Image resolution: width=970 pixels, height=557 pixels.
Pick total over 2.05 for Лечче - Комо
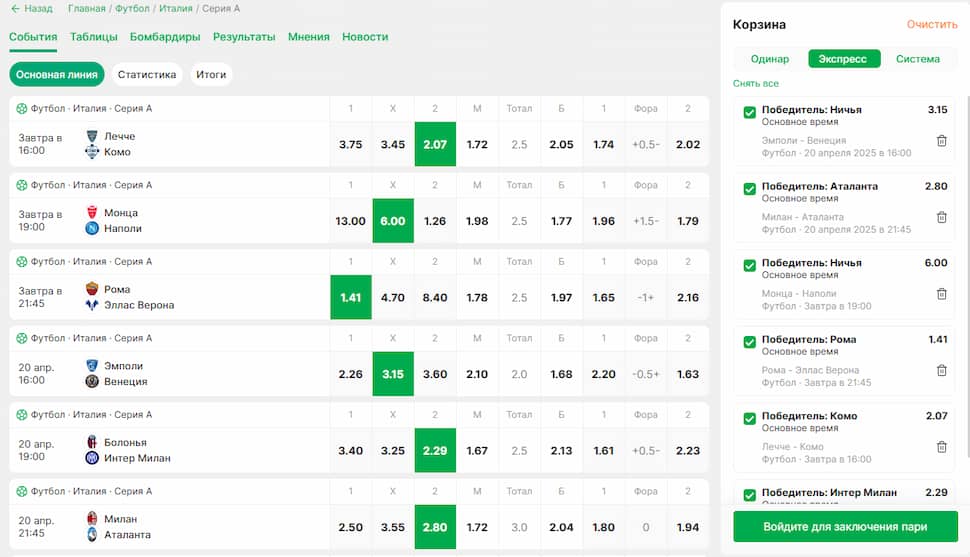point(562,144)
